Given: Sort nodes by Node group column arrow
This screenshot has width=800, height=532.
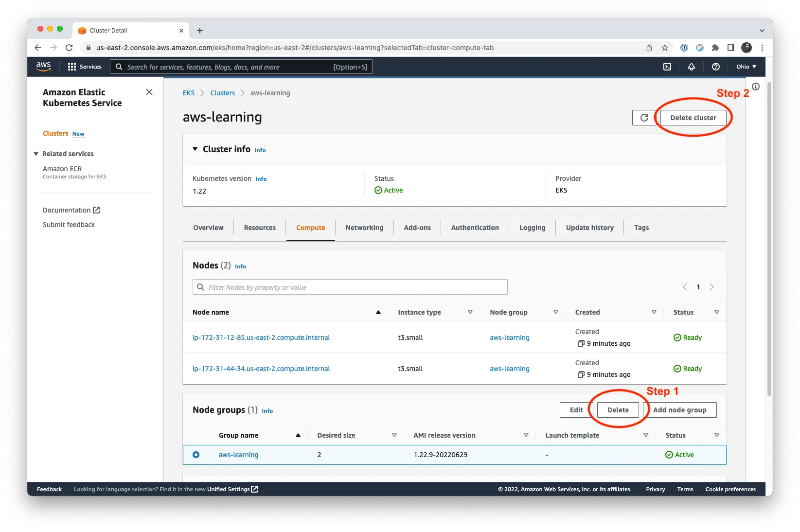Looking at the screenshot, I should (x=555, y=312).
